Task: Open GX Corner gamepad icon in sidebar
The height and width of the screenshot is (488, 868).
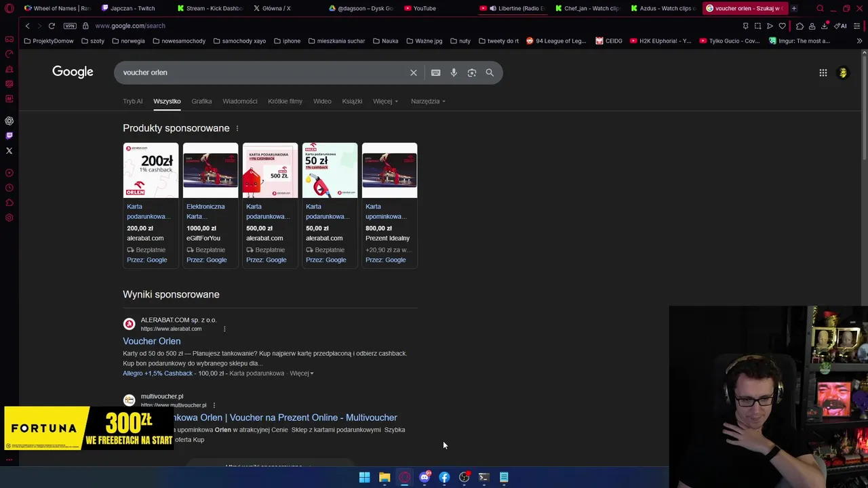Action: tap(9, 39)
